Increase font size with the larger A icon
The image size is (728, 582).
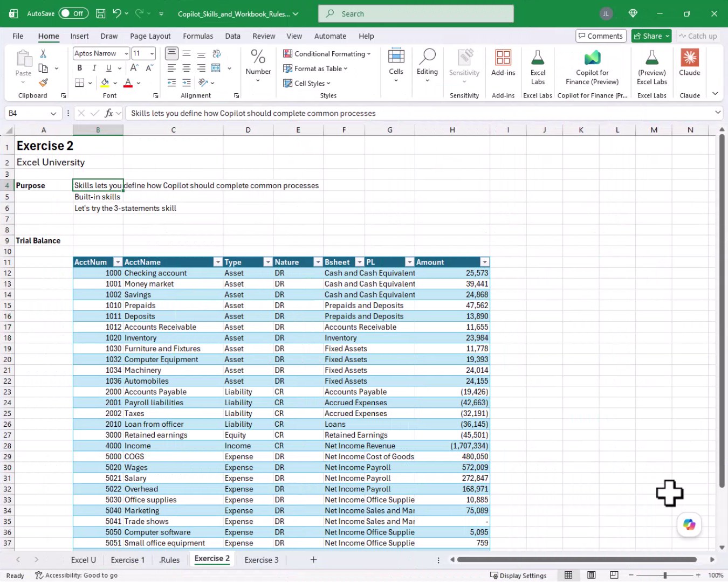coord(134,68)
